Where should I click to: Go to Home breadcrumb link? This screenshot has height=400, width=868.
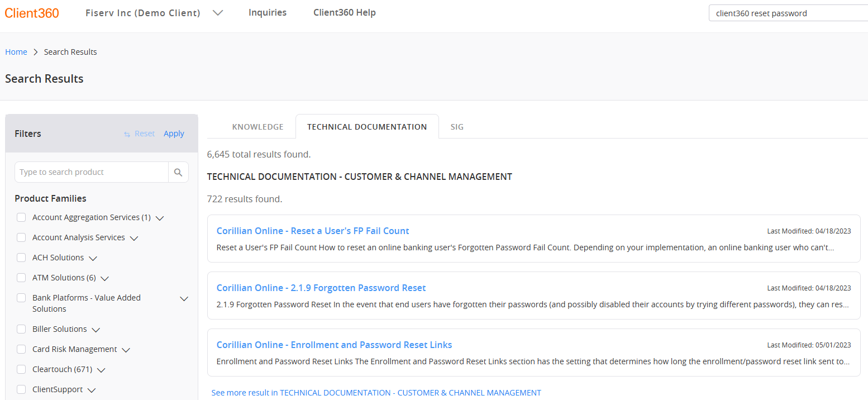pos(16,52)
